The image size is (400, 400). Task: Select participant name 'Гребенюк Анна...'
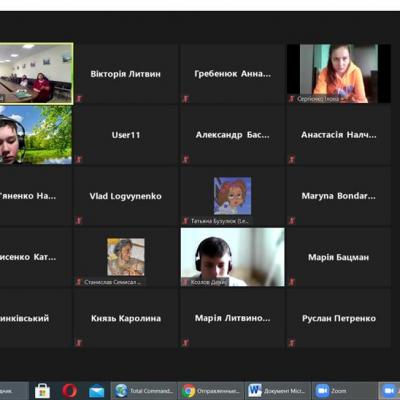pyautogui.click(x=233, y=74)
